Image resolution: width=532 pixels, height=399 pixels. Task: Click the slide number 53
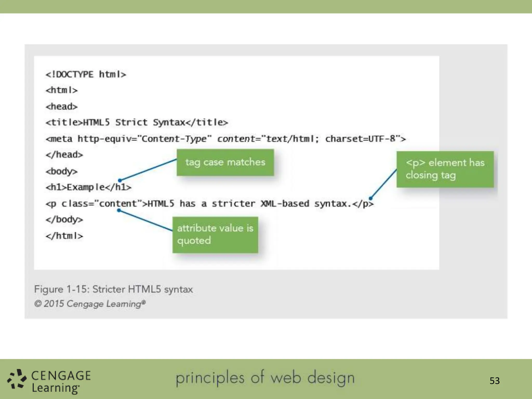tap(494, 381)
